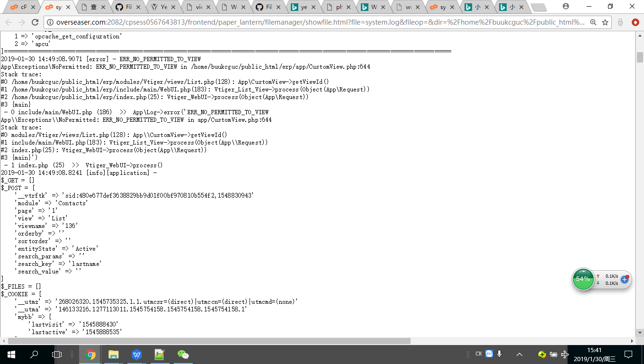
Task: Click the 54% floating network speed ball
Action: (583, 279)
